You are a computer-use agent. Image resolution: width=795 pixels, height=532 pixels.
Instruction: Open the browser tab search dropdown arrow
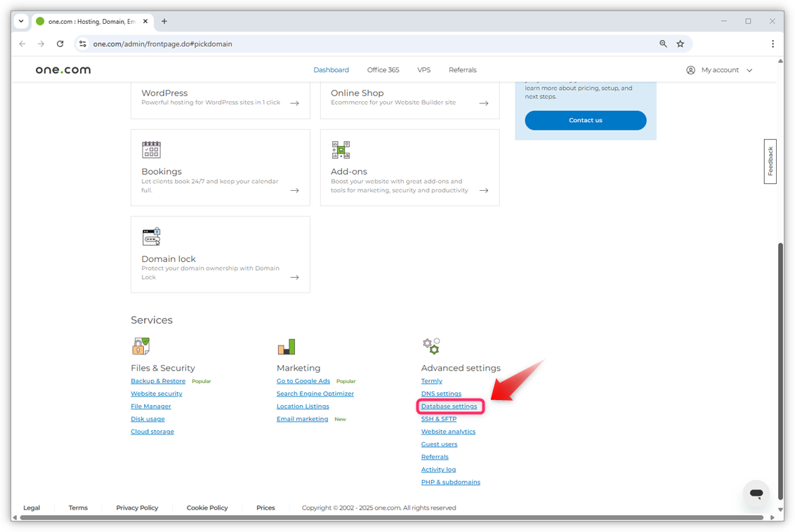tap(20, 21)
